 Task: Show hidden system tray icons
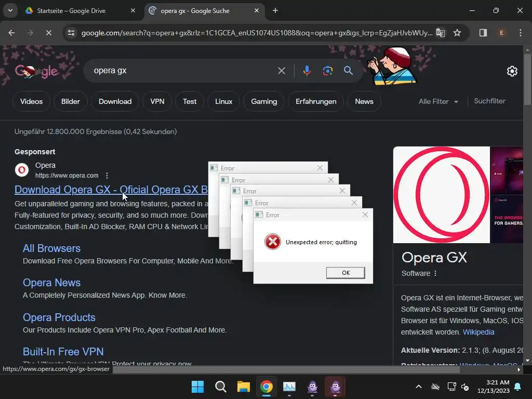419,387
